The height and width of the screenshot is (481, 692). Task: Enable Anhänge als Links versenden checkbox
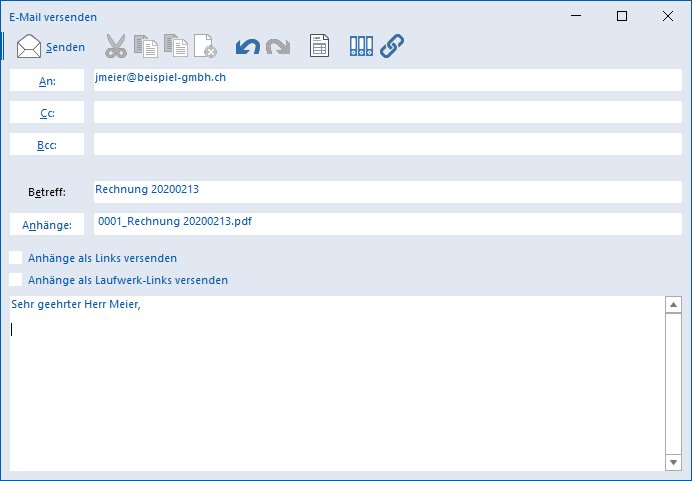(x=15, y=258)
